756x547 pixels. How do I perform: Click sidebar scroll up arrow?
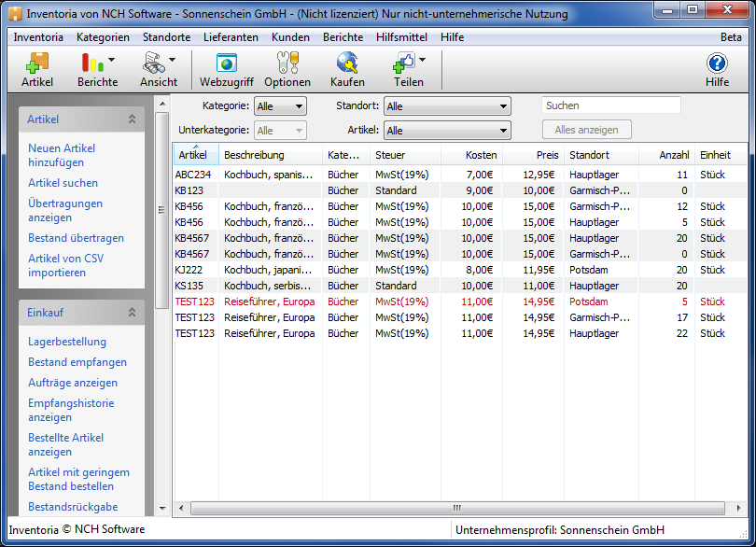pyautogui.click(x=162, y=104)
